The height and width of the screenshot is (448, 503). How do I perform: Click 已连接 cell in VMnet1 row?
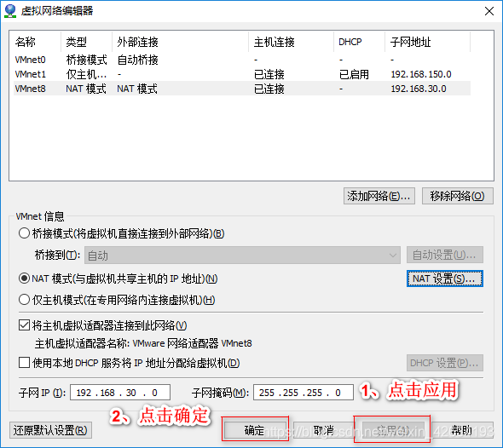click(269, 74)
